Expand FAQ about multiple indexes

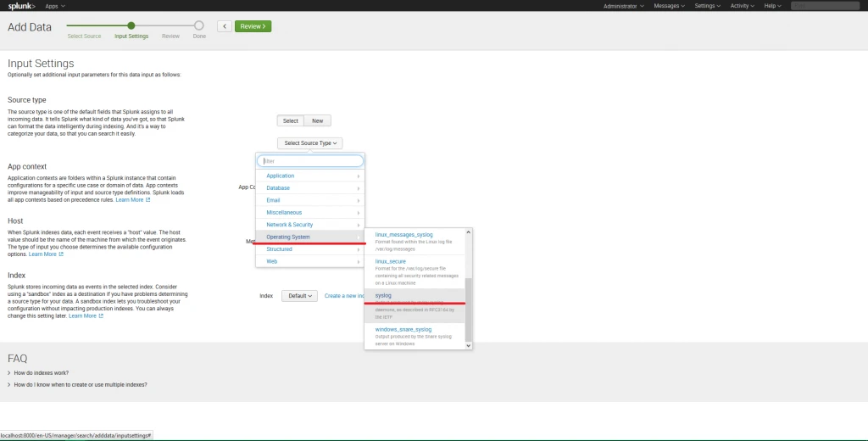(80, 384)
